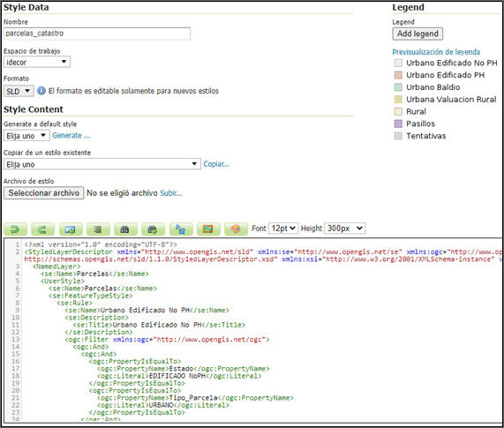The image size is (504, 428).
Task: Open the Font size 12pt dropdown
Action: click(283, 229)
